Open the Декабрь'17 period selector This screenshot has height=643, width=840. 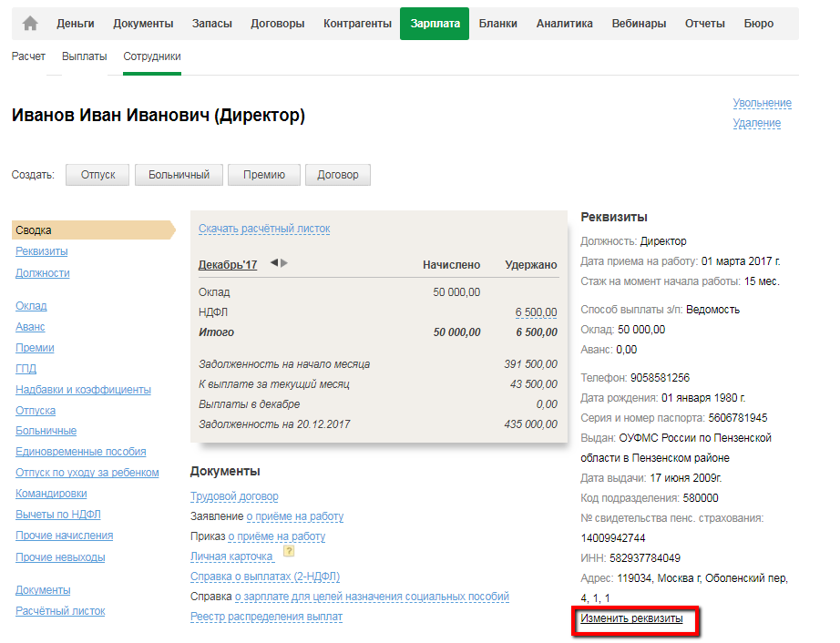[228, 265]
